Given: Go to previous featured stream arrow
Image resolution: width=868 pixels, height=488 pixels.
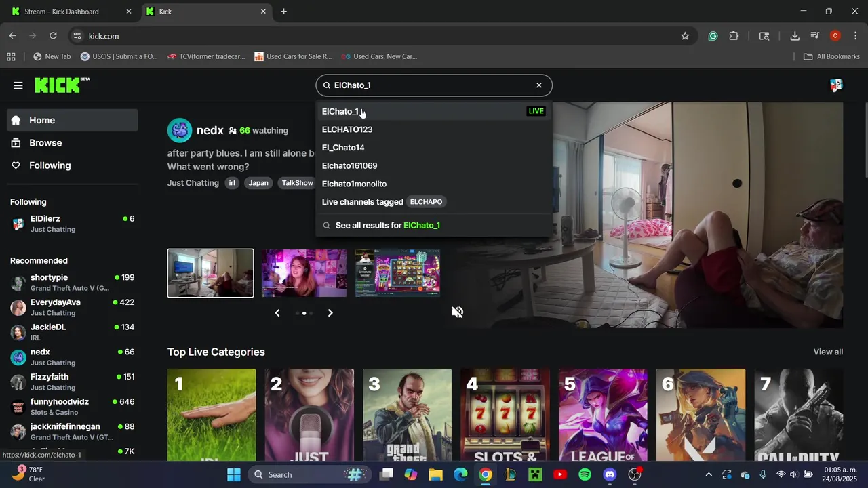Looking at the screenshot, I should coord(277,313).
